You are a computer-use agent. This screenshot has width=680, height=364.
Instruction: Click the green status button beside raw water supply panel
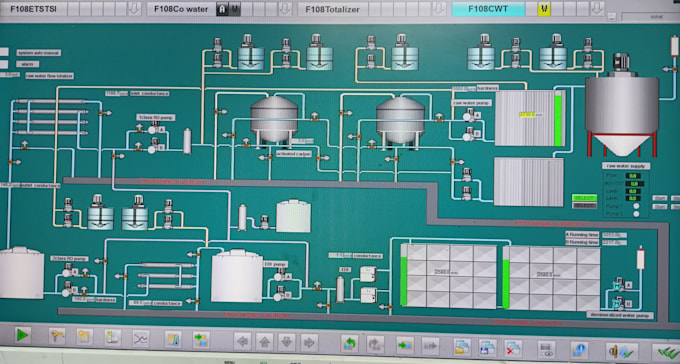click(585, 198)
